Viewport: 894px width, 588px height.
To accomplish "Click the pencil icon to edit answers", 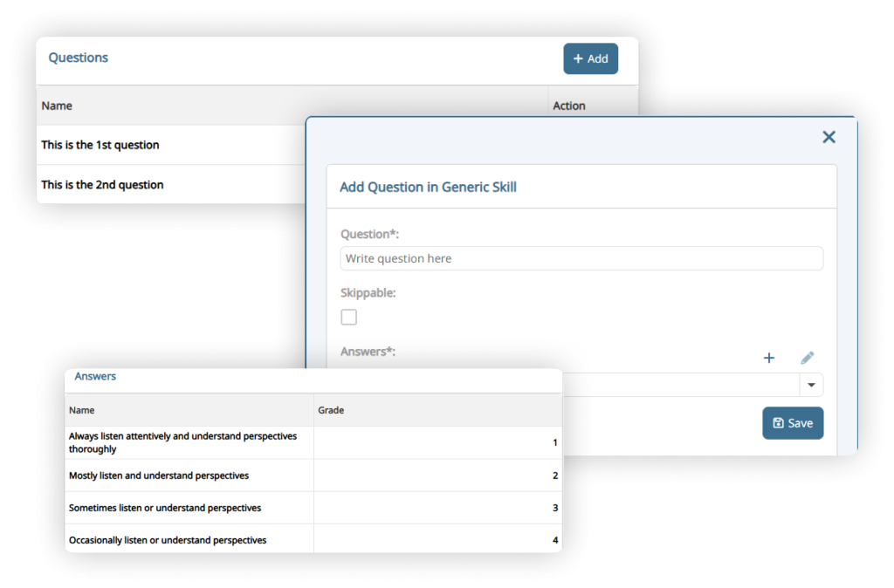I will 808,358.
